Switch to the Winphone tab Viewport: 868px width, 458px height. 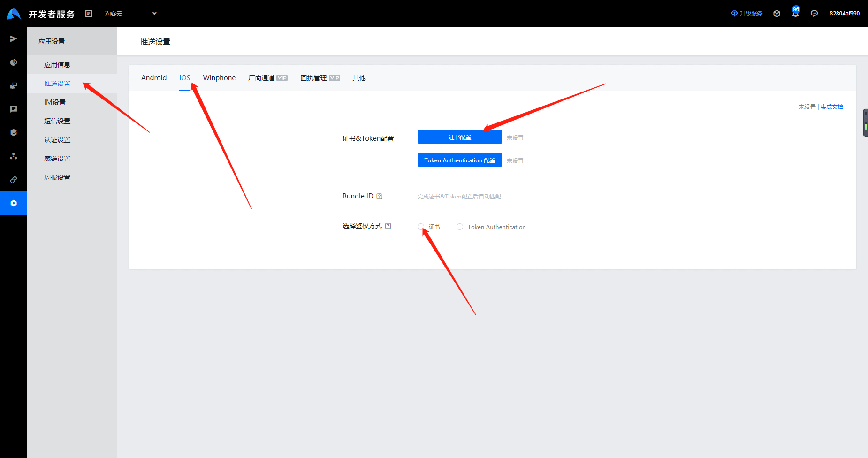point(219,78)
